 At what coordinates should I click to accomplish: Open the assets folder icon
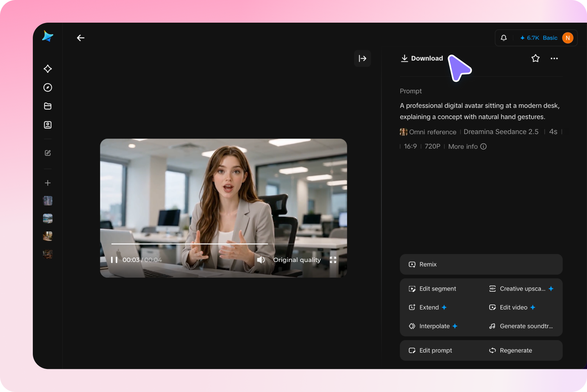(x=48, y=106)
